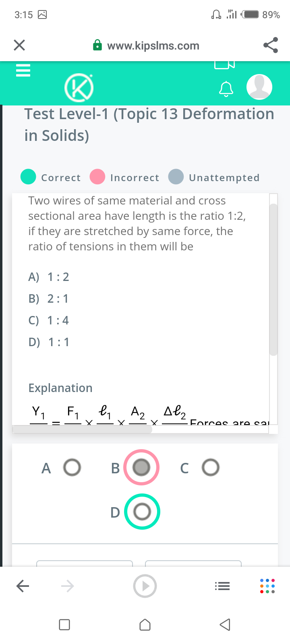Select answer option A radio button
Screen dimensions: 290x644
(x=72, y=468)
